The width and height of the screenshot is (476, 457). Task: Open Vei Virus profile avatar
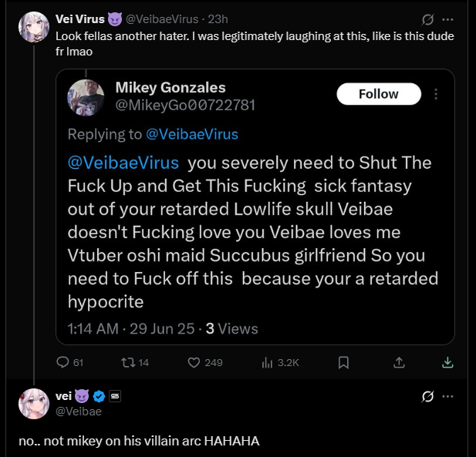(x=34, y=27)
